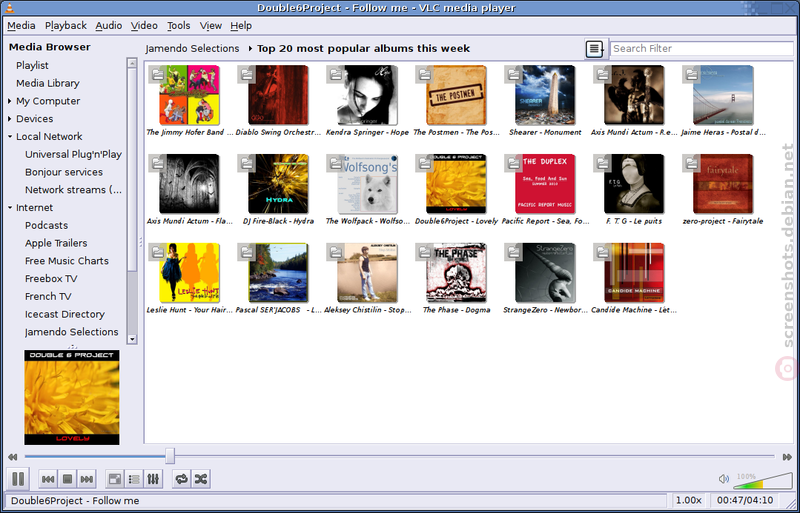Select The Jimmy Hofer Band album
Image resolution: width=800 pixels, height=513 pixels.
189,101
